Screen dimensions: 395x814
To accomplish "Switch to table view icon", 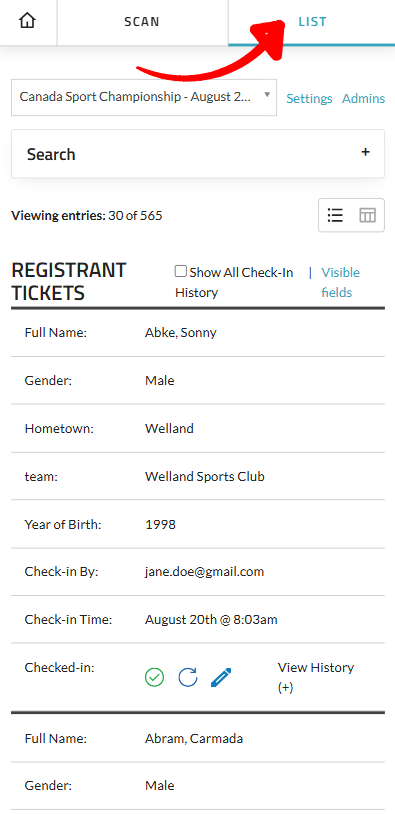I will (367, 215).
